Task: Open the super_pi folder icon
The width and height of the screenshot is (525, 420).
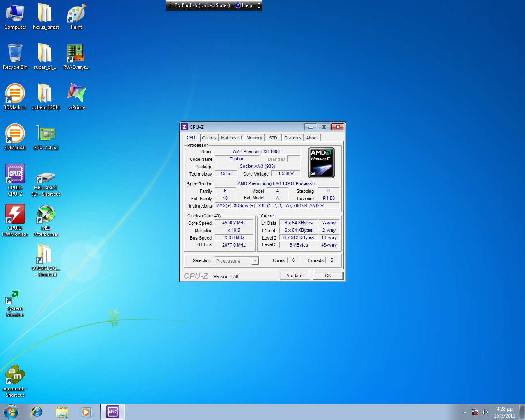Action: tap(46, 57)
